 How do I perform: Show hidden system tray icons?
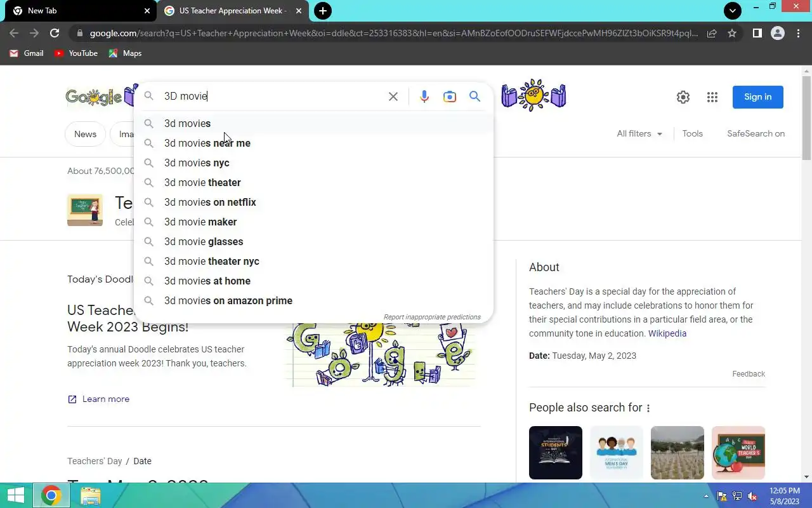(706, 496)
